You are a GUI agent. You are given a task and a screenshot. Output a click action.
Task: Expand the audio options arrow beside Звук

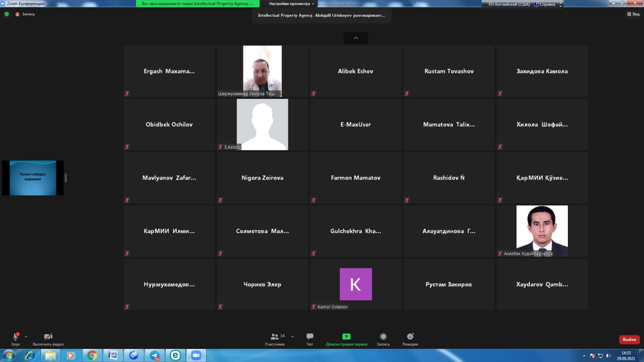[x=26, y=336]
